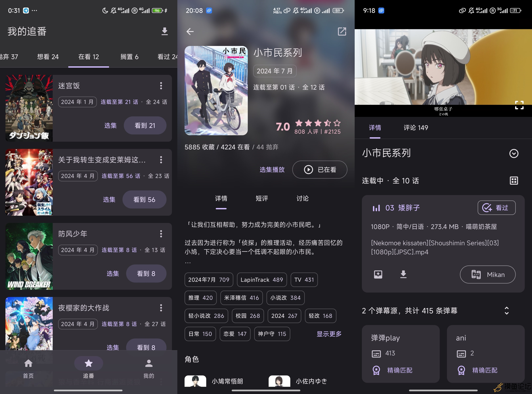Tap the 校园 268 tag
This screenshot has height=394, width=532.
[248, 316]
